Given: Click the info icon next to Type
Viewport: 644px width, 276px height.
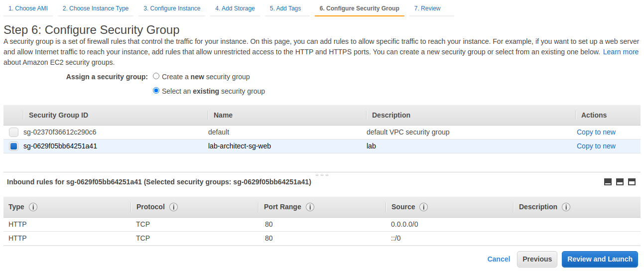Looking at the screenshot, I should point(33,207).
